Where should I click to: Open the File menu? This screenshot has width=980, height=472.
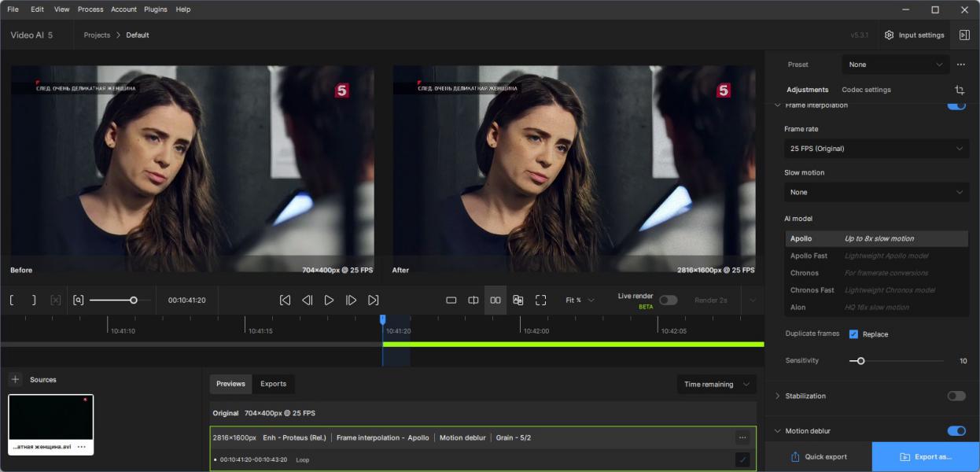coord(13,9)
